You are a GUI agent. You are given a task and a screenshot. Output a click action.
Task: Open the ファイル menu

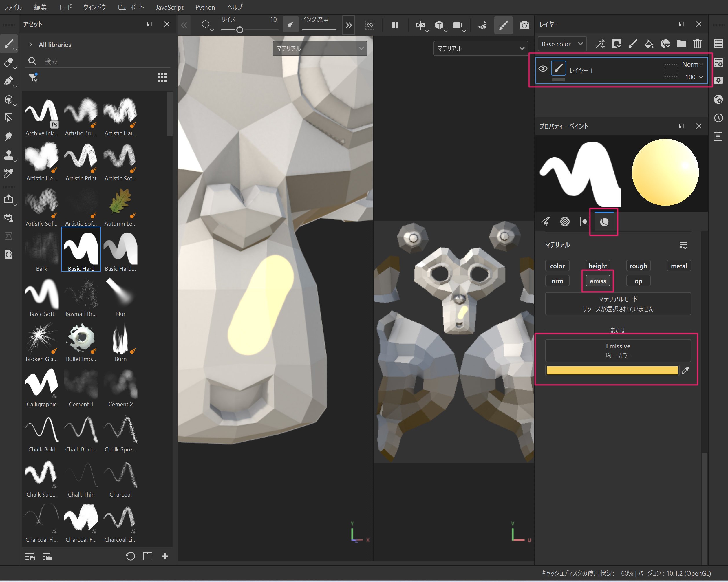point(13,7)
